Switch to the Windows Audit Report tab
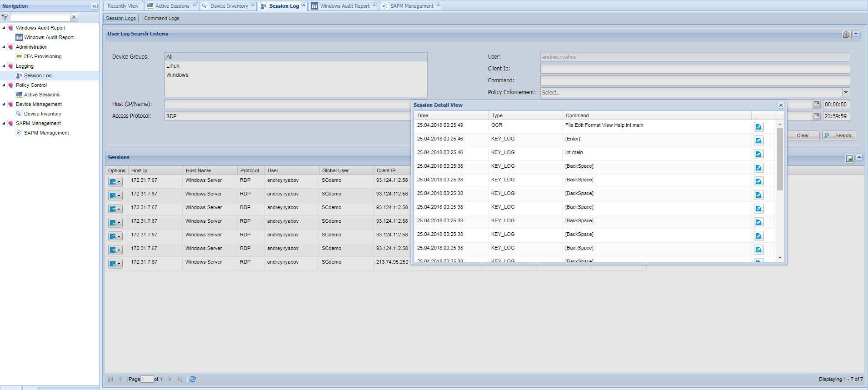868x390 pixels. [344, 6]
